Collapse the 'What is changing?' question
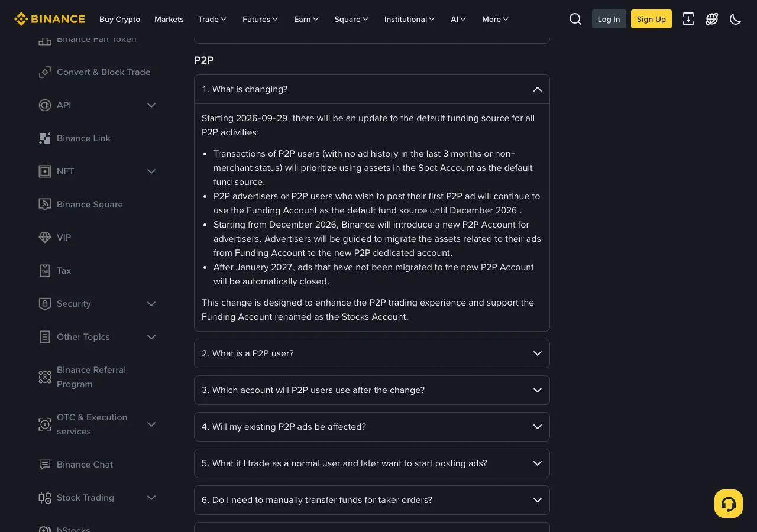757x532 pixels. pos(372,89)
